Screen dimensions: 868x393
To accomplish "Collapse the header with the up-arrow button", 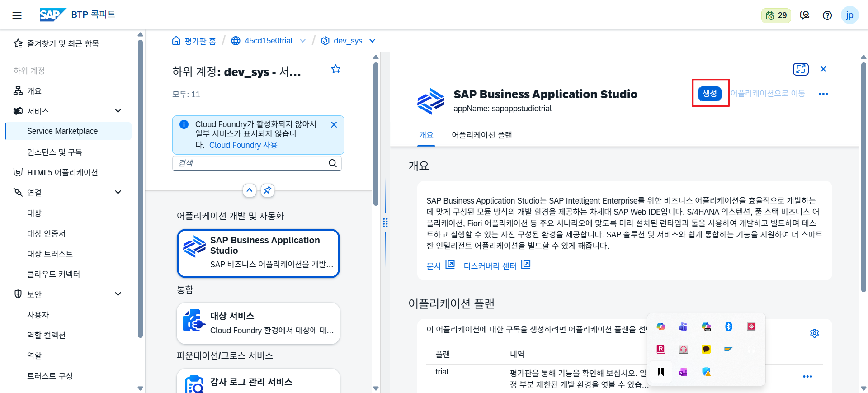I will pos(250,190).
